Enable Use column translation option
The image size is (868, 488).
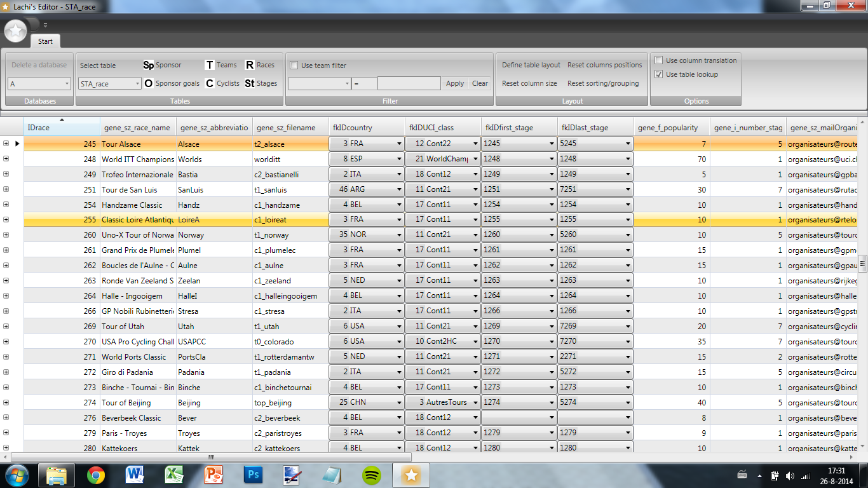[x=659, y=60]
